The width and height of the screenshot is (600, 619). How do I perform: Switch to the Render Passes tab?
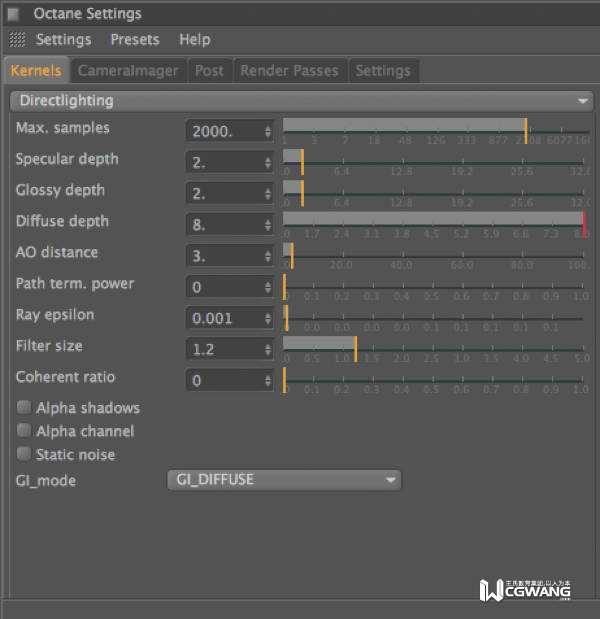(x=289, y=71)
